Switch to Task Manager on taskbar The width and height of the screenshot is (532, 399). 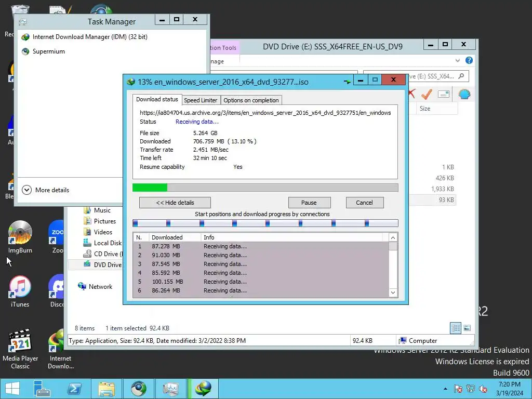click(170, 389)
